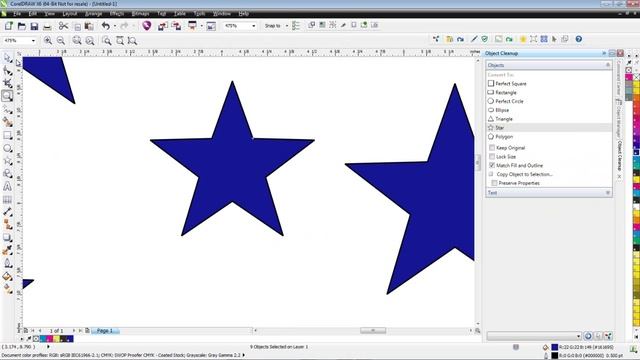
Task: Open the File menu
Action: coord(17,14)
